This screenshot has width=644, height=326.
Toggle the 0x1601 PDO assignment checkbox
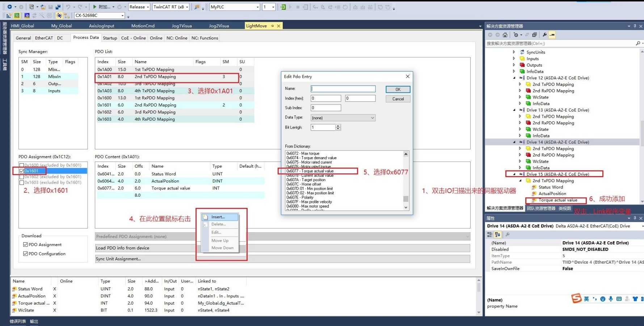click(22, 171)
